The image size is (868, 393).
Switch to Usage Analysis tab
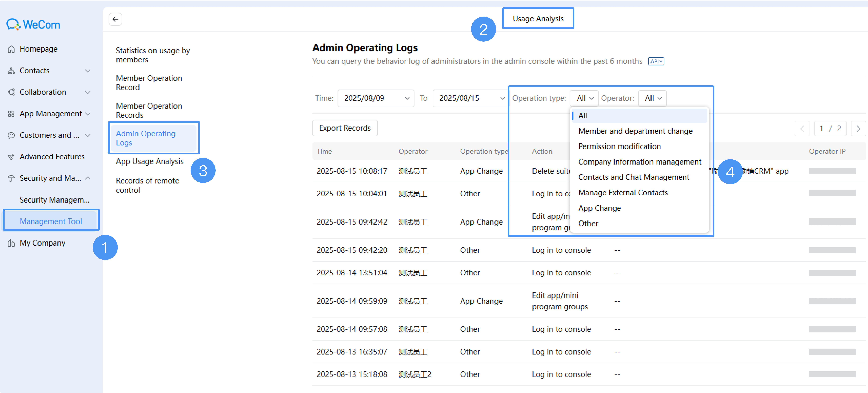(x=538, y=19)
